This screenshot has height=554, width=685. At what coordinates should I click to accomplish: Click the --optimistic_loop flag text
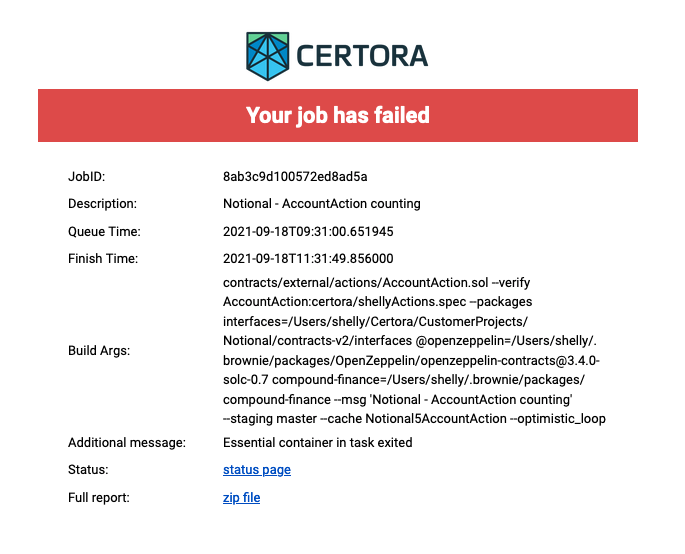click(x=564, y=418)
